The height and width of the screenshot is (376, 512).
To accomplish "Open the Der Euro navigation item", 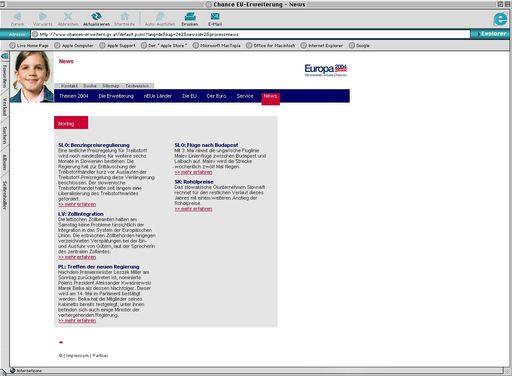I will click(x=216, y=96).
